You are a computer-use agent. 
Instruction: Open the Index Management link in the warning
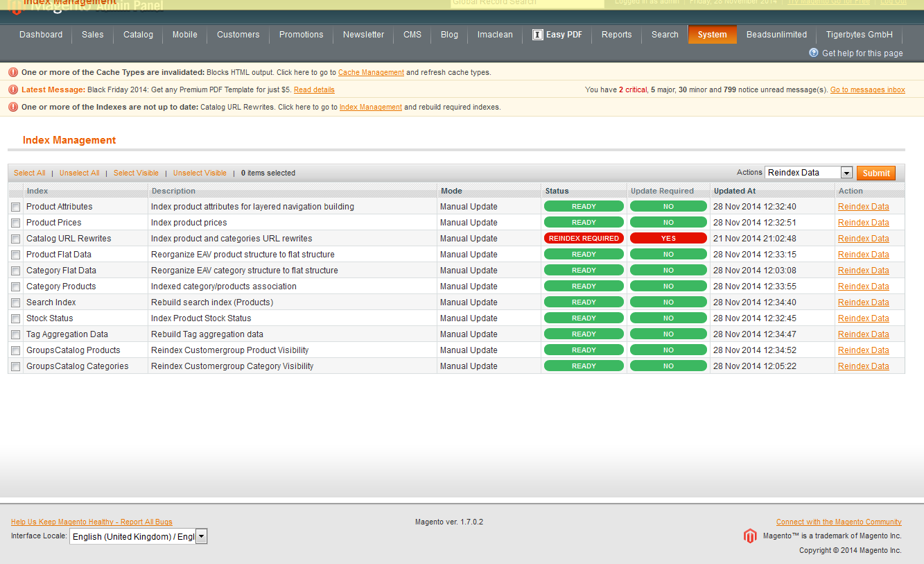pyautogui.click(x=371, y=107)
